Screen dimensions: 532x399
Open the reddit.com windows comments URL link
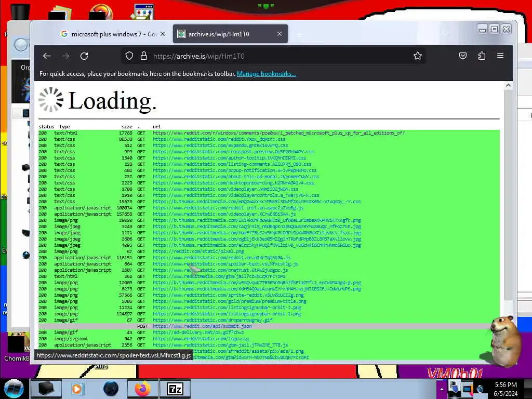pos(278,132)
